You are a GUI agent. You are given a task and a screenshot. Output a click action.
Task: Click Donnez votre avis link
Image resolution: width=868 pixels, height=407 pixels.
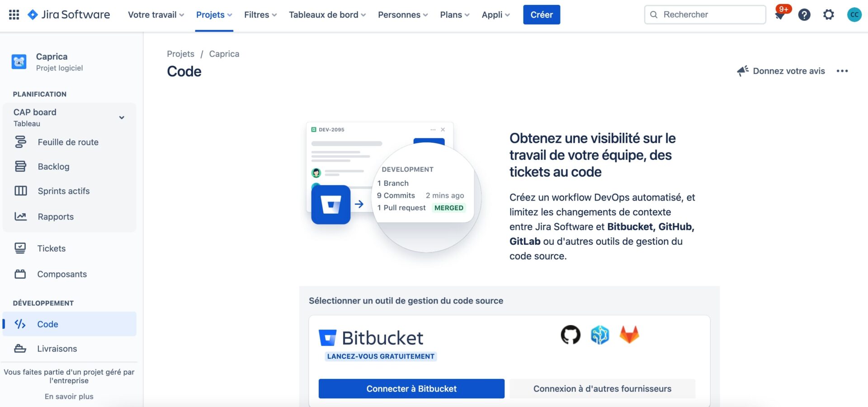[x=789, y=71]
